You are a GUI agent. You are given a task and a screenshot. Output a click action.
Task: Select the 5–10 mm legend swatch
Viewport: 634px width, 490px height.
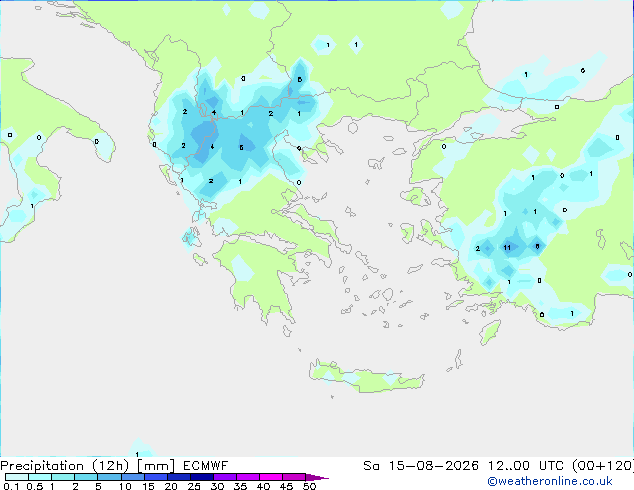tap(109, 477)
